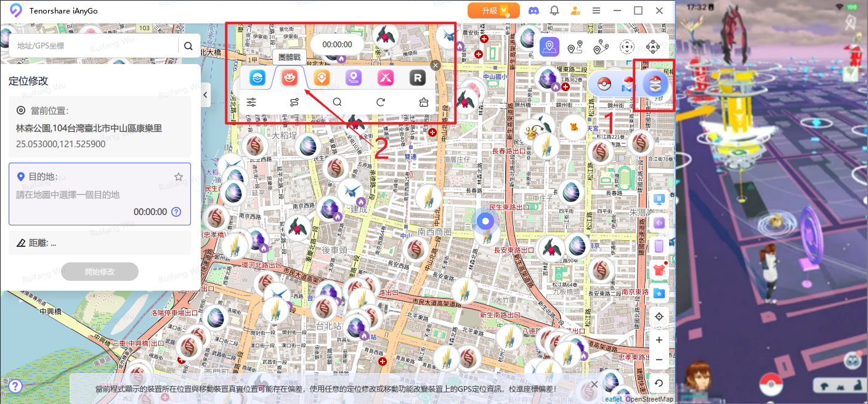Click the stacked Pokéball icon
Viewport: 868px width, 404px height.
(x=655, y=84)
